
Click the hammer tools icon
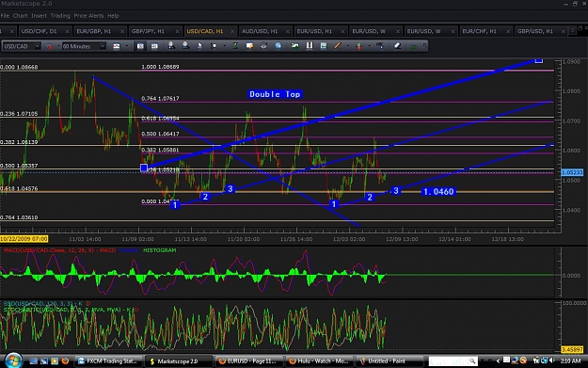coord(380,46)
